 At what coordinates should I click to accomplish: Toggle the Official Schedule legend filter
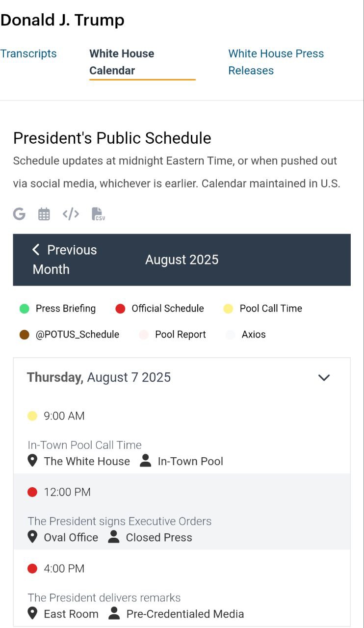(160, 309)
